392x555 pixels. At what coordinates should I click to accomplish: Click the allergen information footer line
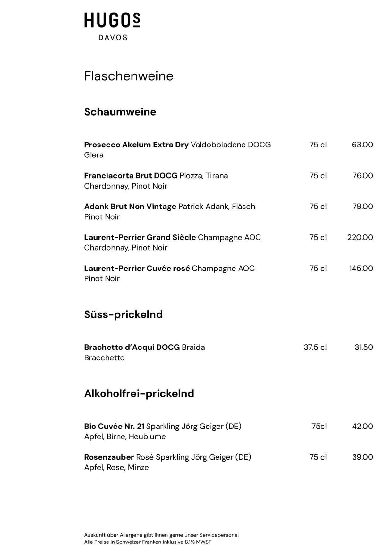tap(161, 535)
